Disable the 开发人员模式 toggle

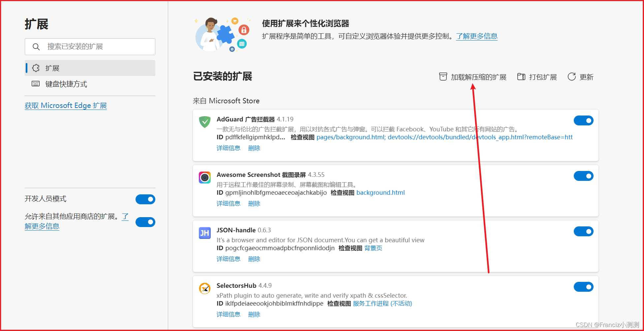pyautogui.click(x=145, y=199)
